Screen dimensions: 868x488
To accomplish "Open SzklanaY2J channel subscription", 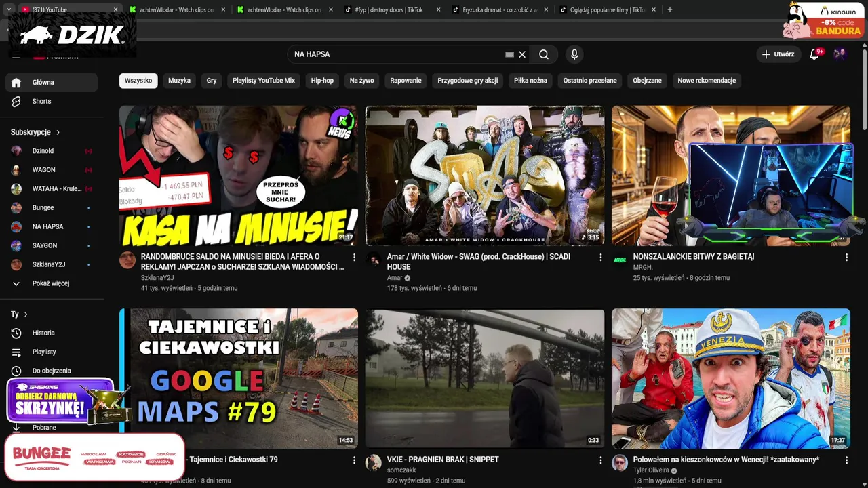I will (52, 265).
